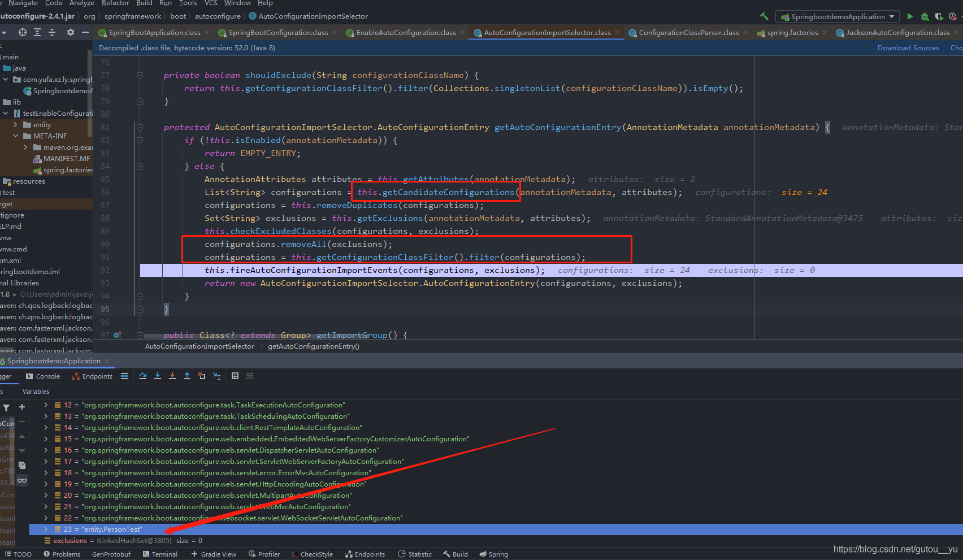Open the Terminal tool window button
Viewport: 963px width, 560px height.
(x=160, y=554)
